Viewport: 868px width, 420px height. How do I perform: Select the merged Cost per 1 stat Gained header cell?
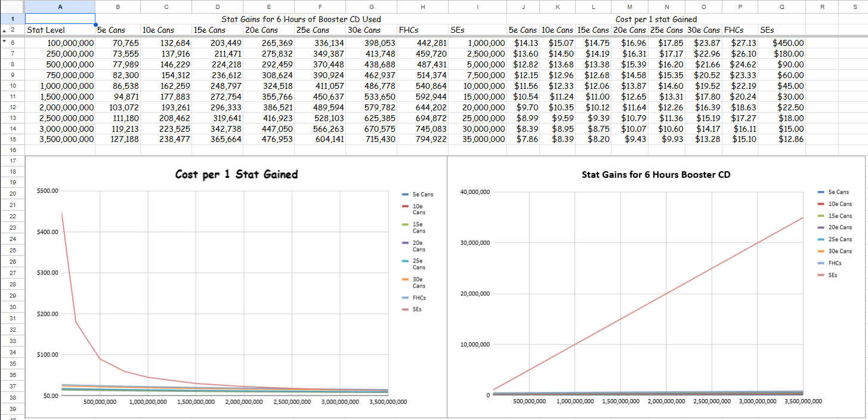click(656, 19)
